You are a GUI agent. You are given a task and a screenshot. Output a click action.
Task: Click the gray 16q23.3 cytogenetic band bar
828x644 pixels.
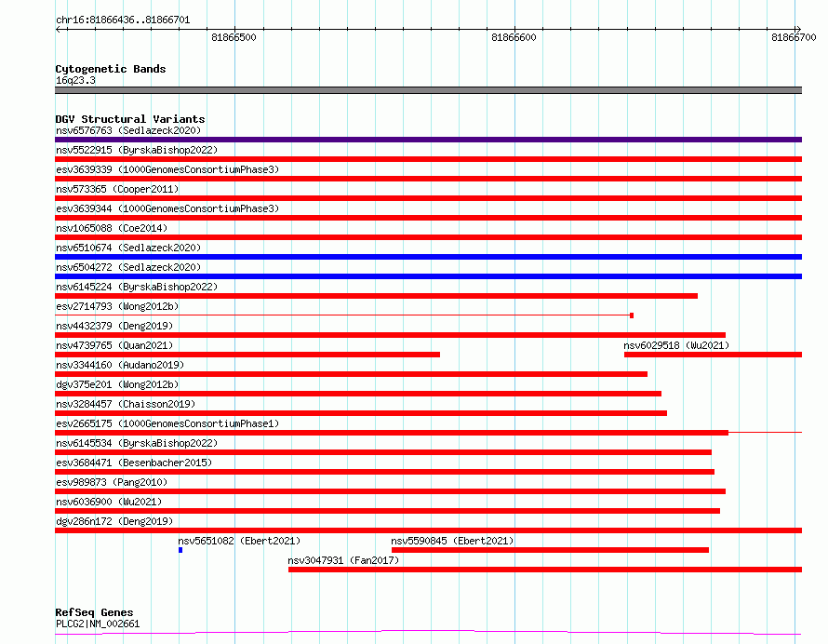click(x=428, y=90)
